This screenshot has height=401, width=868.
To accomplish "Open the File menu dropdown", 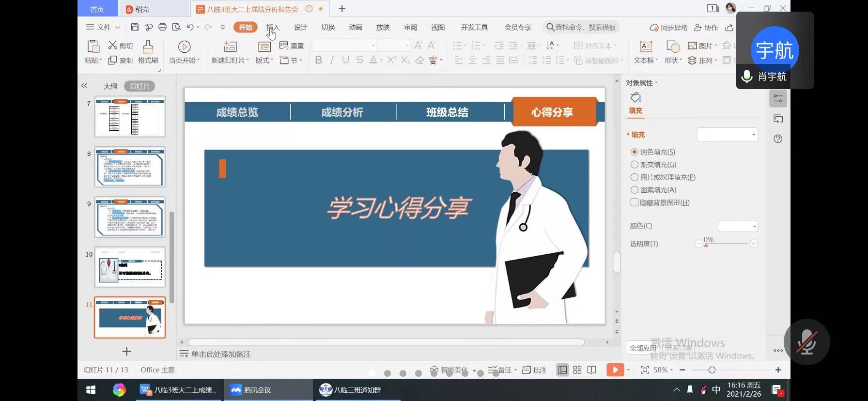I will [103, 27].
